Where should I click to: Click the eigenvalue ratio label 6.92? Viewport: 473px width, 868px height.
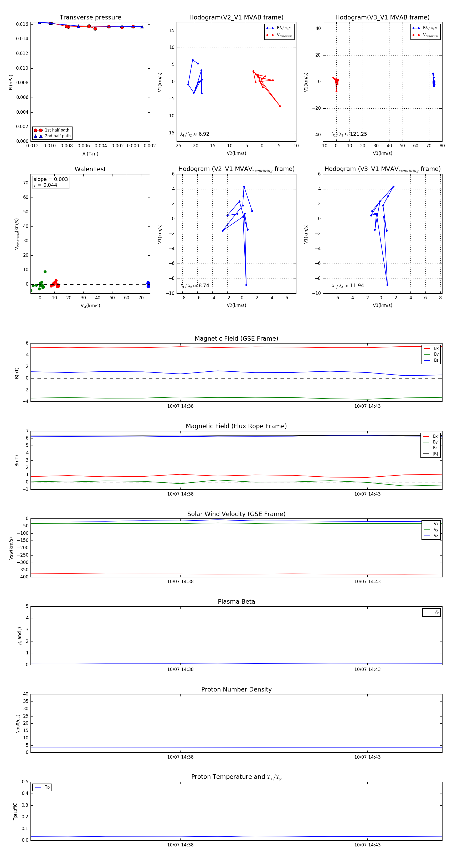194,134
